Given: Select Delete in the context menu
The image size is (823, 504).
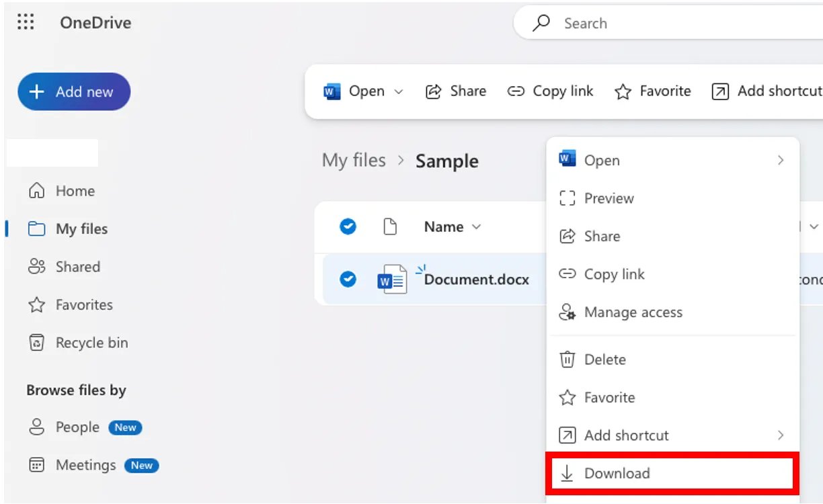Looking at the screenshot, I should pyautogui.click(x=604, y=360).
